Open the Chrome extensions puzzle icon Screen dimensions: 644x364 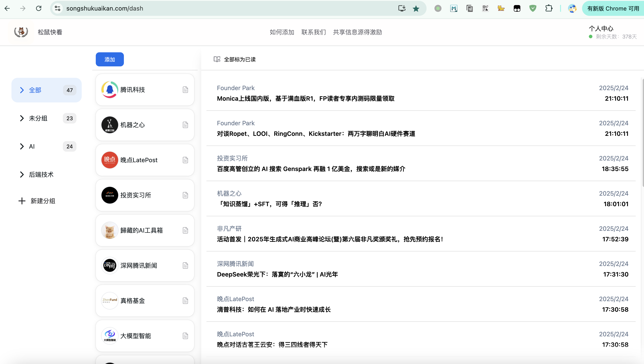coord(548,9)
